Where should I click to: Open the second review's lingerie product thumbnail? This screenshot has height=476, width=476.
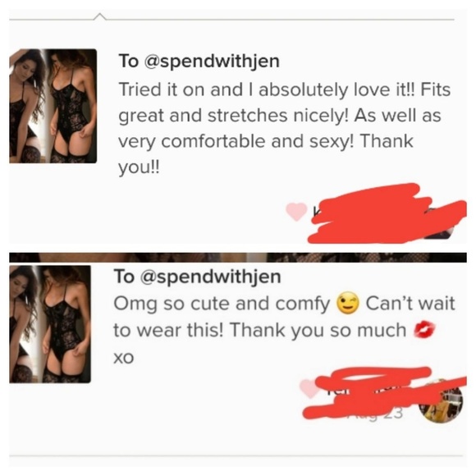click(50, 324)
